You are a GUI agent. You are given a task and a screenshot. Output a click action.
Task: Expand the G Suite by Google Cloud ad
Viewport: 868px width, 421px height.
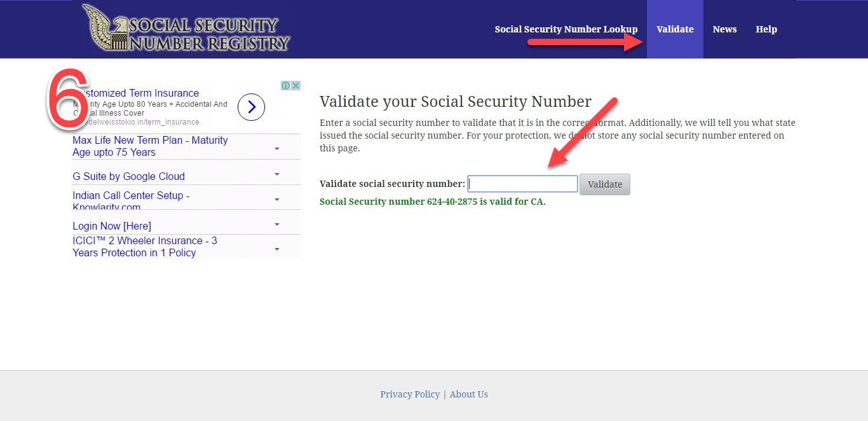(x=277, y=174)
